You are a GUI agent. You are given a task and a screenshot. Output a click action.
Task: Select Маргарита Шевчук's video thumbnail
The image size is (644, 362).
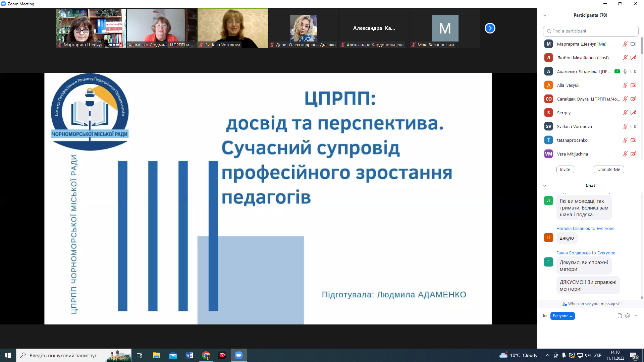point(91,28)
